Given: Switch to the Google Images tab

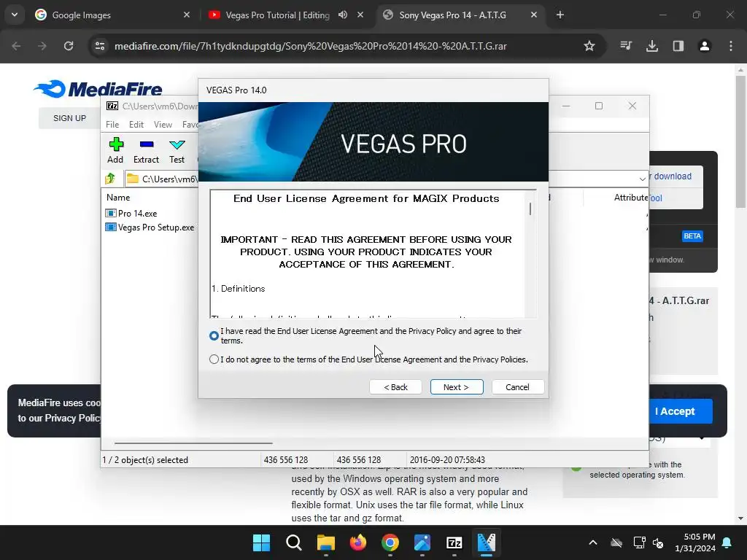Looking at the screenshot, I should click(112, 15).
